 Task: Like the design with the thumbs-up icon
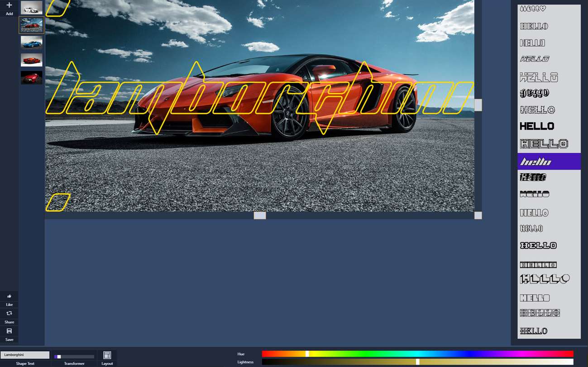(9, 296)
